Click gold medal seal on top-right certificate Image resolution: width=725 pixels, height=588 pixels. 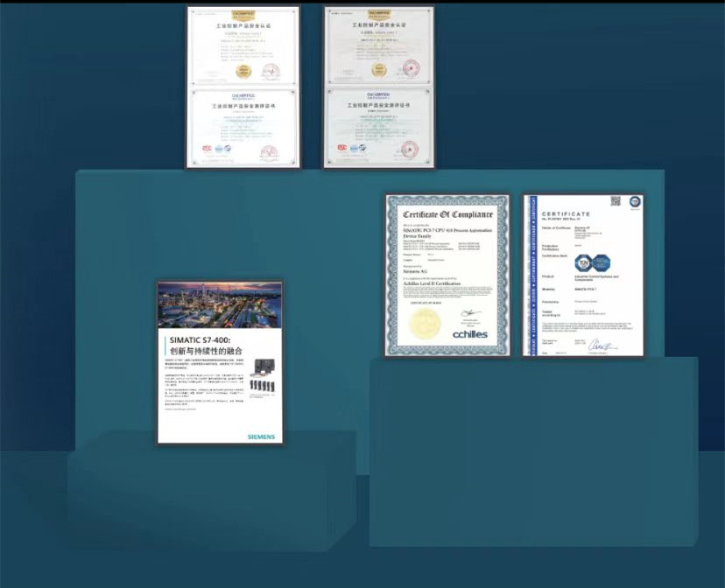pyautogui.click(x=379, y=70)
